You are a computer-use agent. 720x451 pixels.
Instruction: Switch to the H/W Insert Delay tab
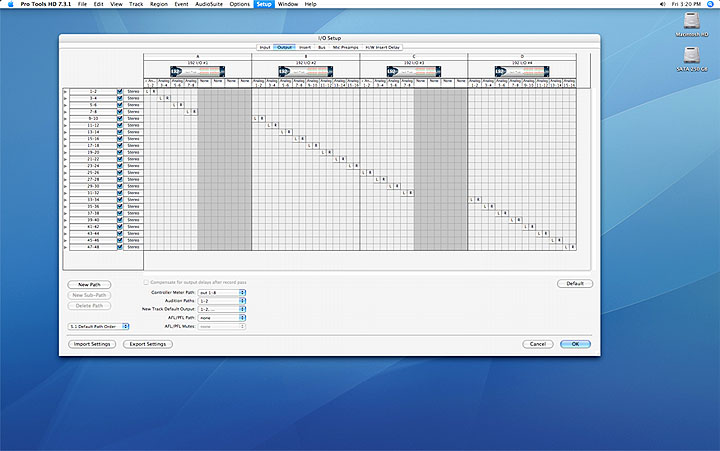tap(382, 47)
